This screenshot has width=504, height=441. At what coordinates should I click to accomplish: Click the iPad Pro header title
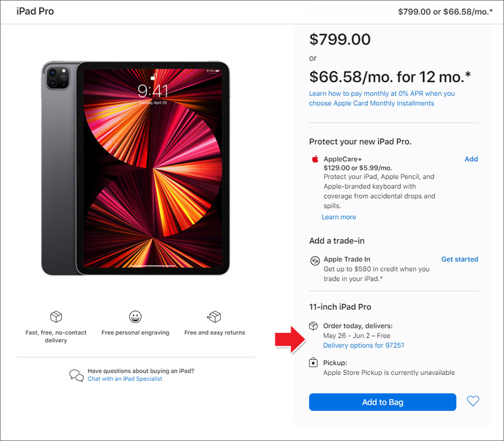pos(35,11)
